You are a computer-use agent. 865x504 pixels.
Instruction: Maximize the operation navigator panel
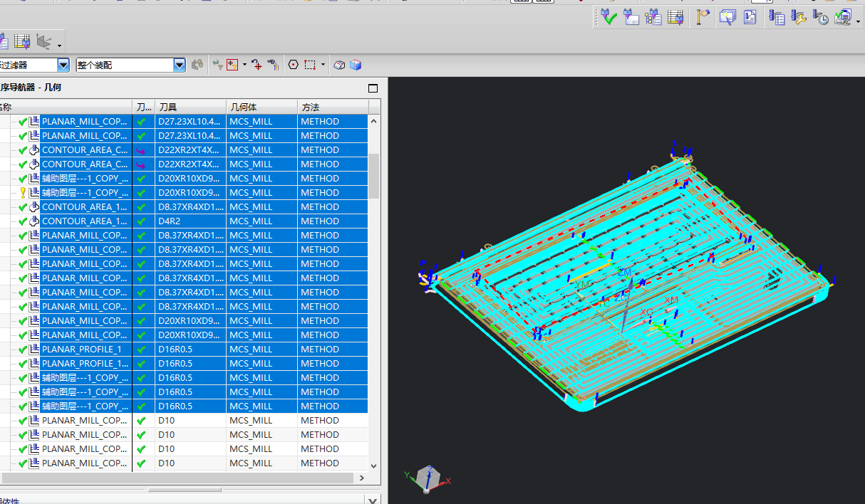click(373, 88)
